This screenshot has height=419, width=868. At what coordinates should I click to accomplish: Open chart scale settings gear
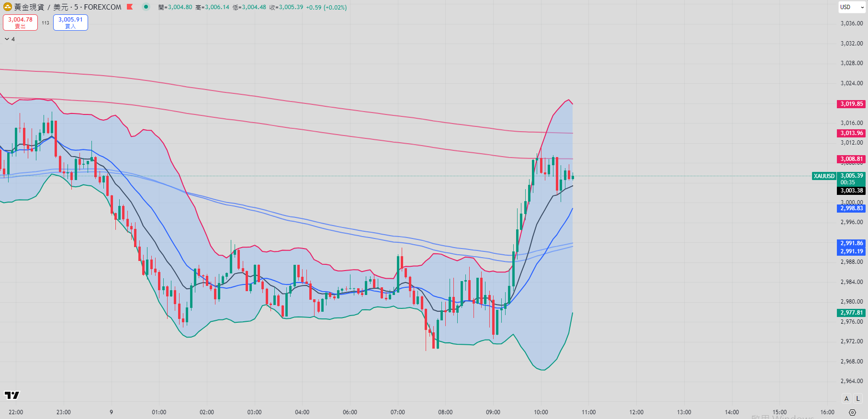(x=852, y=412)
